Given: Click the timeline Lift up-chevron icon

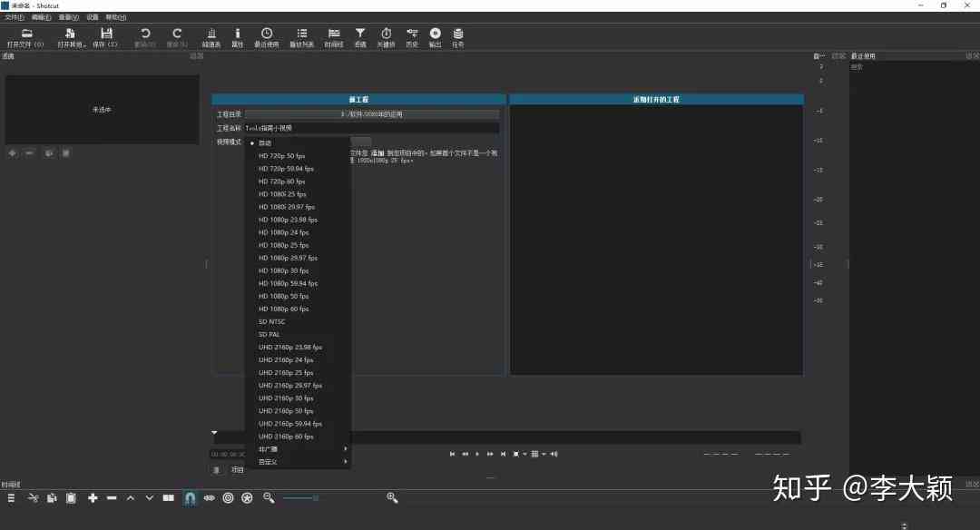Looking at the screenshot, I should 131,498.
